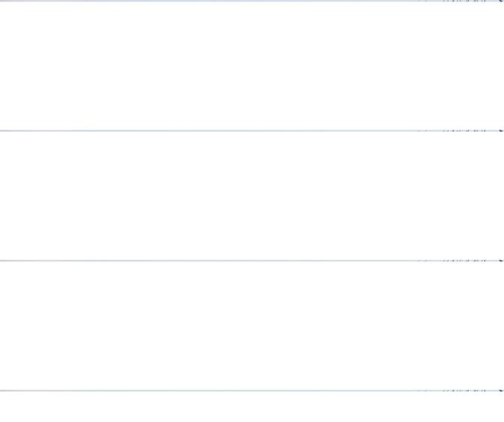This screenshot has width=504, height=422.
Task: Click inside the second blank white panel
Action: (x=252, y=196)
